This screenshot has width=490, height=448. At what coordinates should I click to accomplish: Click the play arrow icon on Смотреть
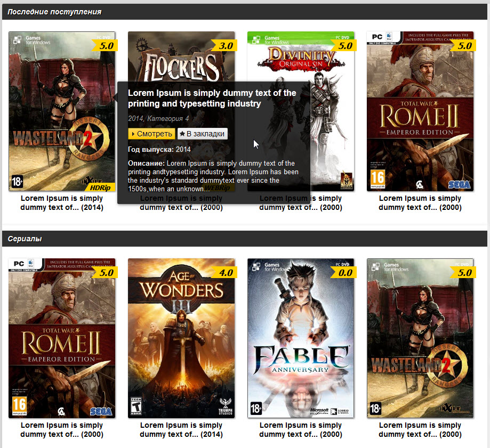point(133,134)
